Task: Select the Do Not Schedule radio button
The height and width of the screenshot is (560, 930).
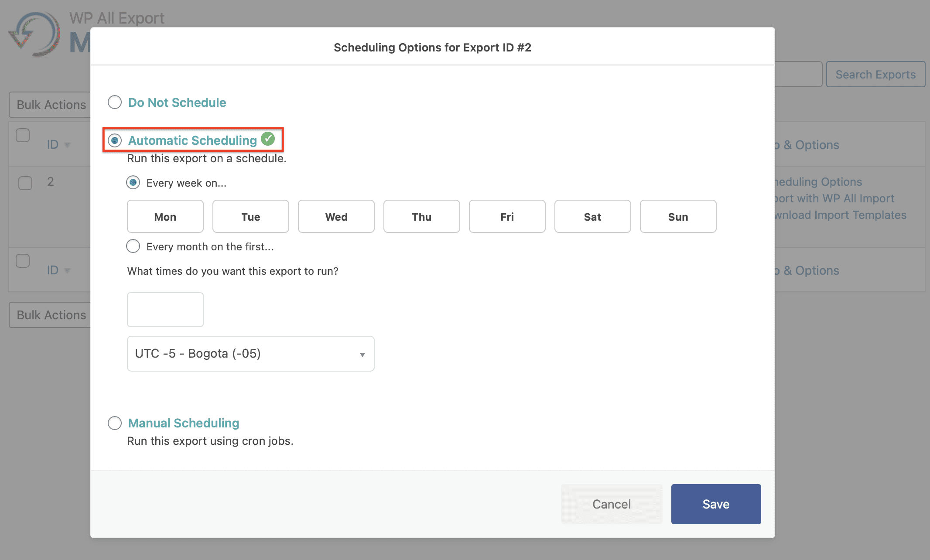Action: coord(114,102)
